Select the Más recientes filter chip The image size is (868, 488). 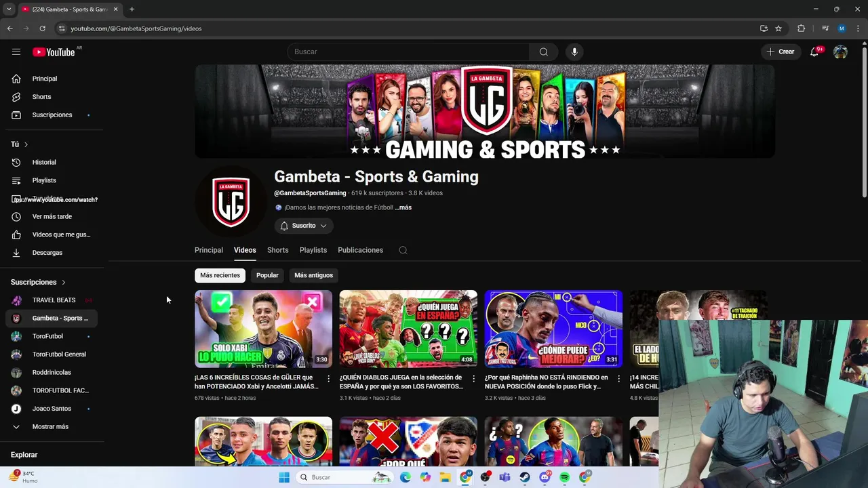tap(220, 275)
